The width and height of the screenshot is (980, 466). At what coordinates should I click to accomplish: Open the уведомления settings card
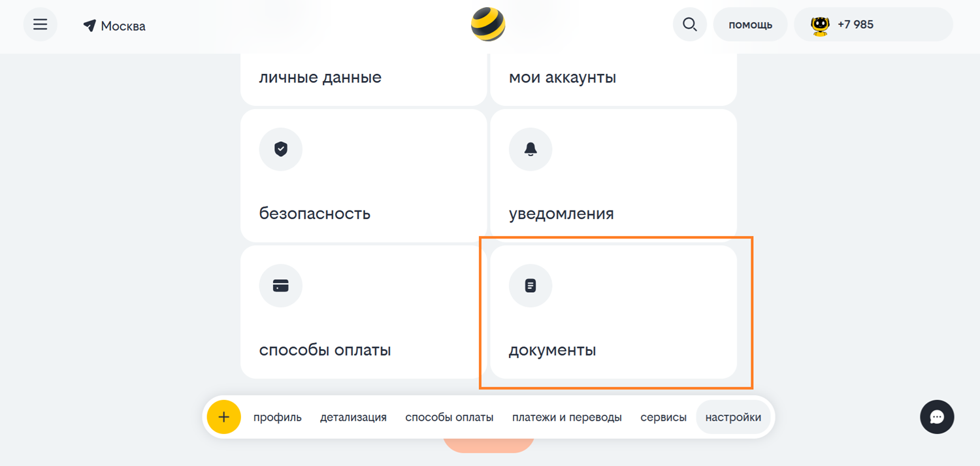613,176
